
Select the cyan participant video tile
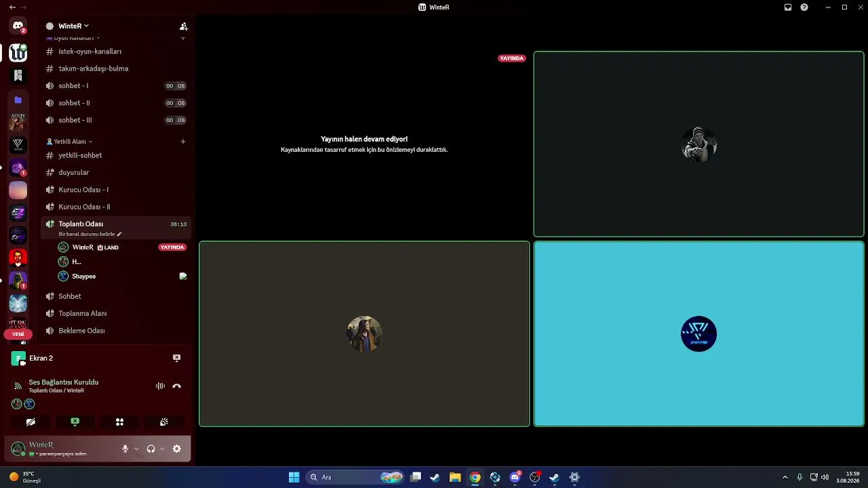(x=698, y=334)
